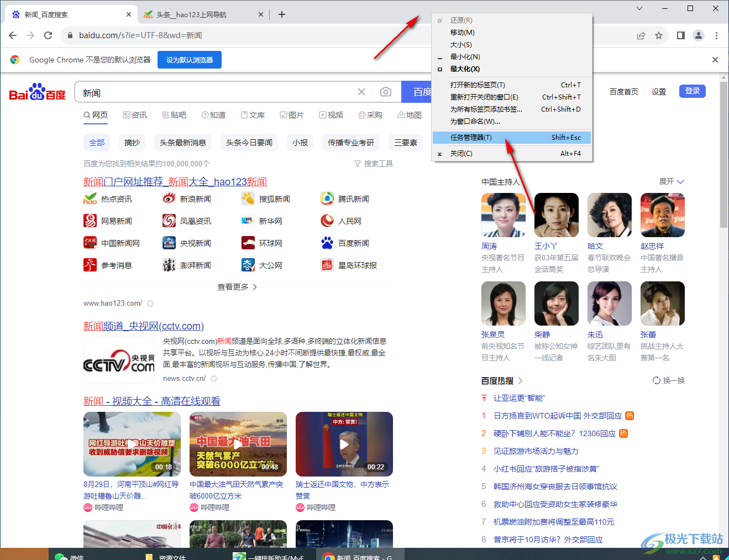
Task: Open 百度首页 link
Action: 624,92
